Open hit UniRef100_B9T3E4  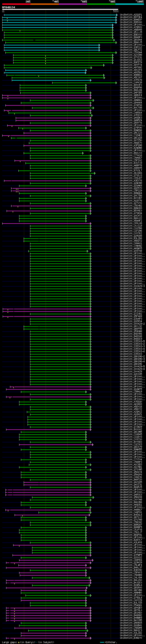tap(131, 17)
